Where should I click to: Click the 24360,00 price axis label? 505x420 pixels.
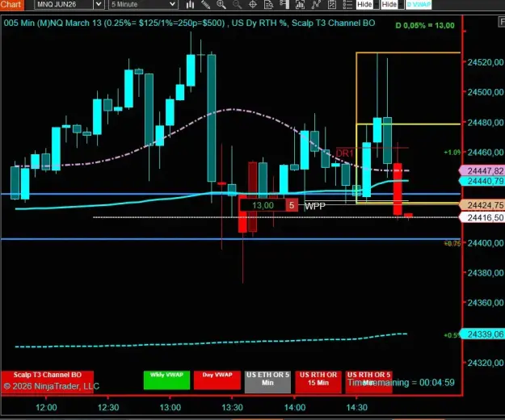click(x=486, y=303)
